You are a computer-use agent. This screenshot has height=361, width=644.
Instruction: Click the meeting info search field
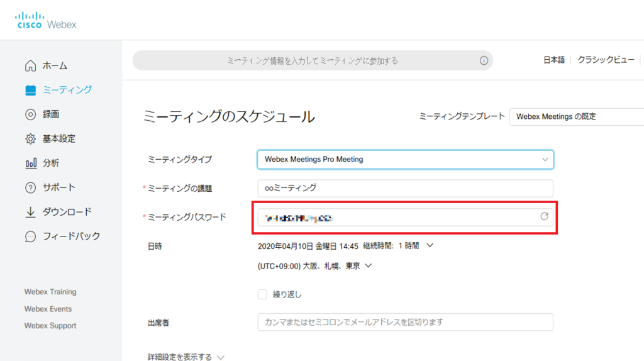(x=313, y=61)
